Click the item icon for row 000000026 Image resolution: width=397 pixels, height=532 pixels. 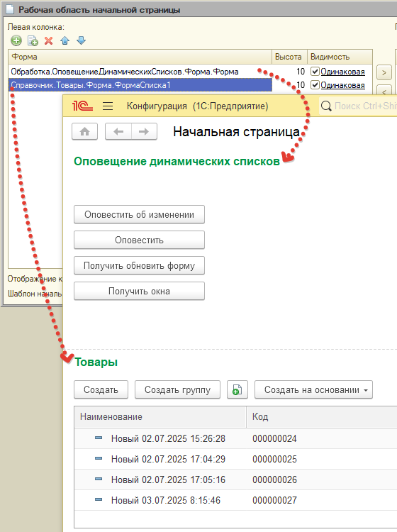pos(99,479)
